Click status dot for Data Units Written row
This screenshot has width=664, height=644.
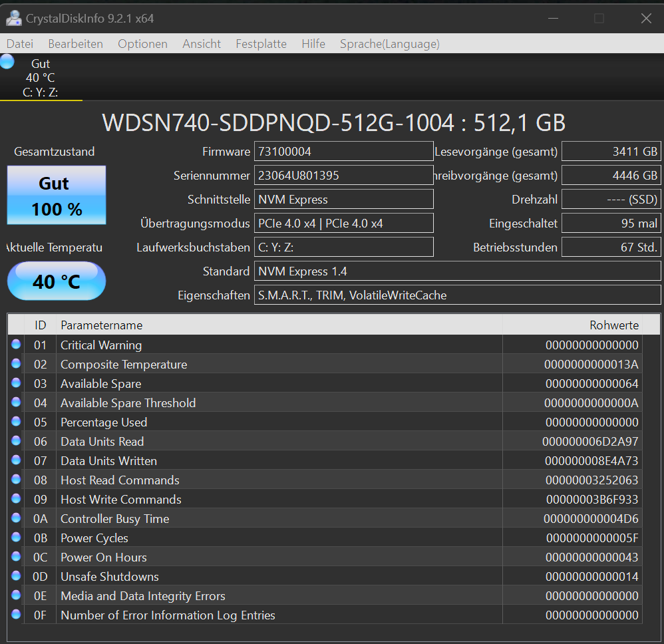pos(16,460)
